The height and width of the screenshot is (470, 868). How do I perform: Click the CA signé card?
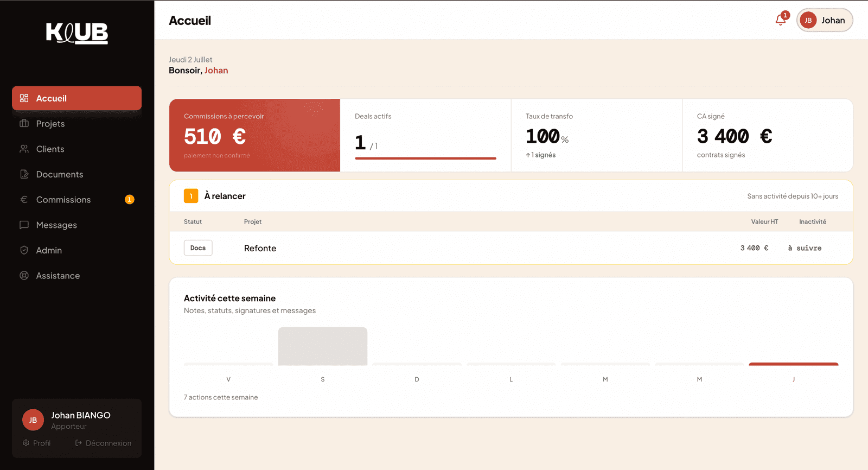pos(768,135)
